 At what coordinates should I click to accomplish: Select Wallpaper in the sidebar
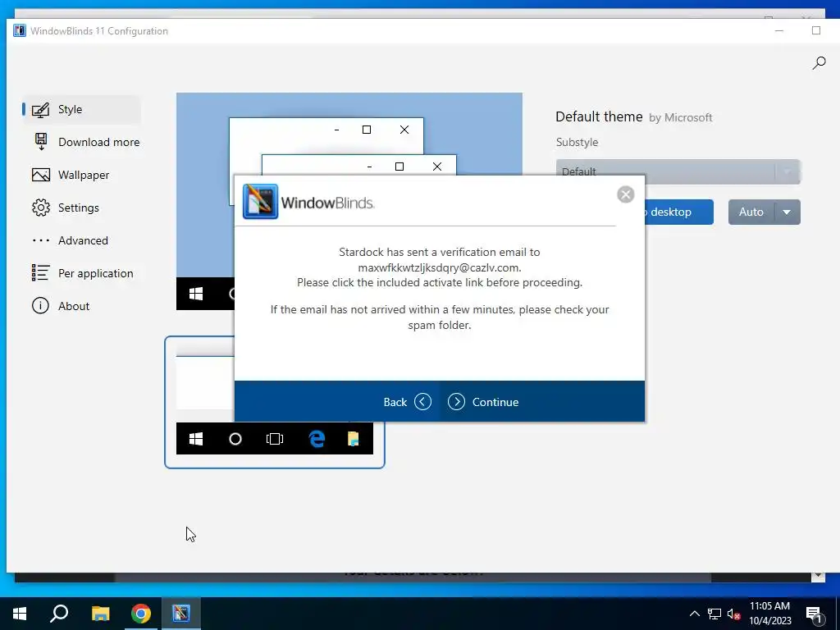pos(81,175)
